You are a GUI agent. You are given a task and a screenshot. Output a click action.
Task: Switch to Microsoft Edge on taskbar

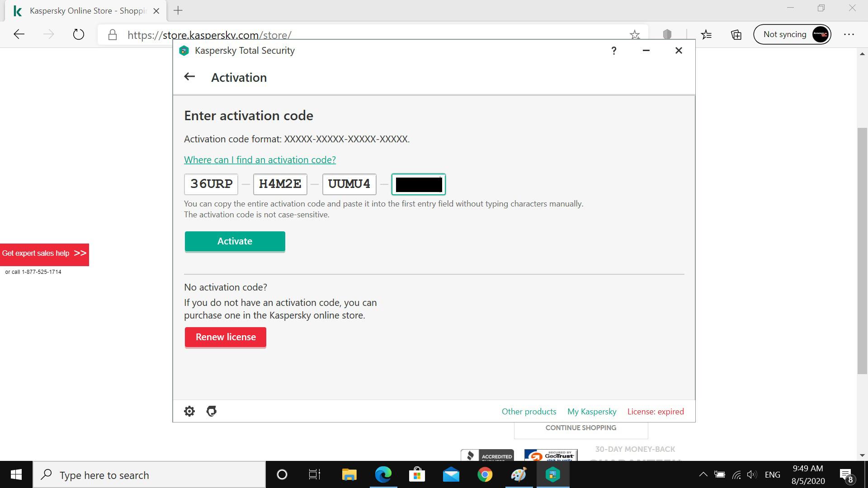tap(383, 474)
